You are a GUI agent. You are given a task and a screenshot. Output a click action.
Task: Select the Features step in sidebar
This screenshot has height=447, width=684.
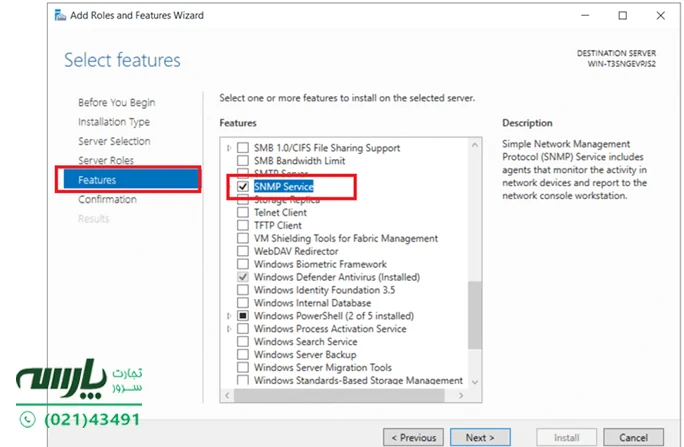pyautogui.click(x=131, y=180)
